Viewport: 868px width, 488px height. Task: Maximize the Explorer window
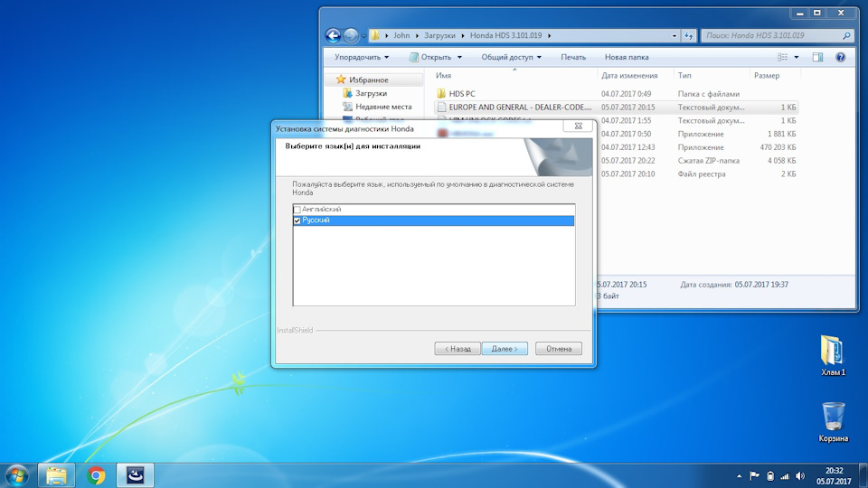click(817, 13)
